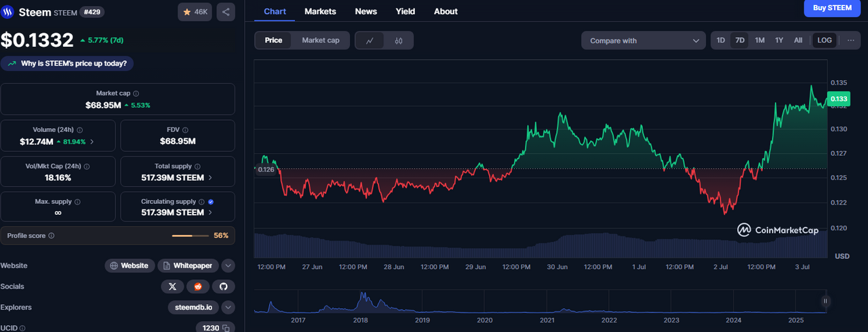Open the Reddit social link

198,287
